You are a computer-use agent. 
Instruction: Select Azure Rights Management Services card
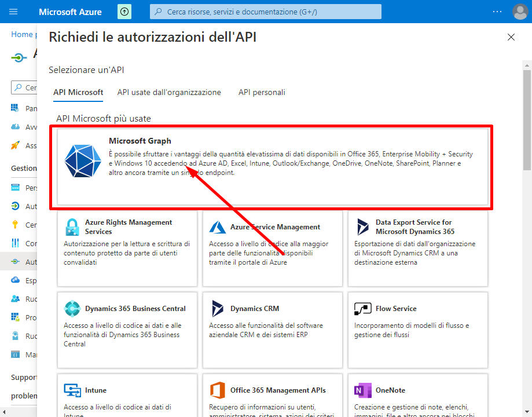pyautogui.click(x=127, y=248)
